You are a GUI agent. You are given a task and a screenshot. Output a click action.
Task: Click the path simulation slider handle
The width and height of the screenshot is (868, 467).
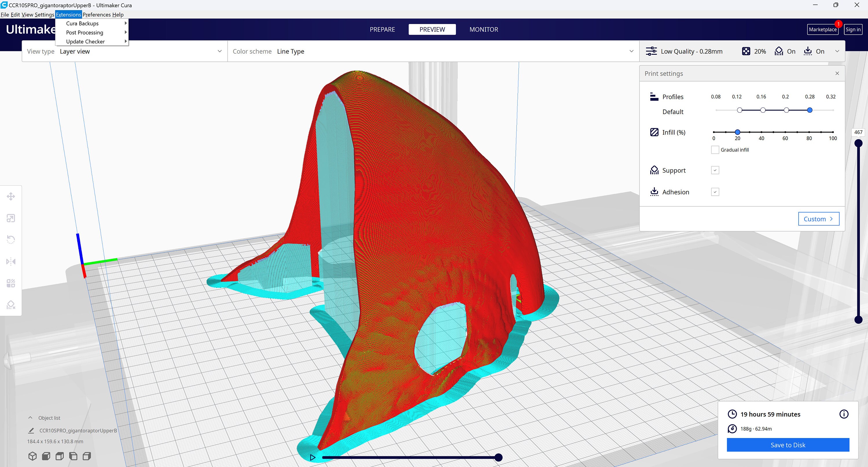(x=498, y=457)
